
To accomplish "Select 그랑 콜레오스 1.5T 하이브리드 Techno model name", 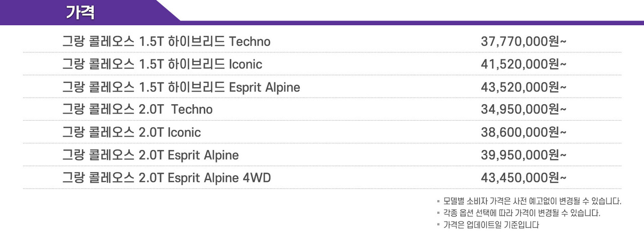I will coord(166,42).
